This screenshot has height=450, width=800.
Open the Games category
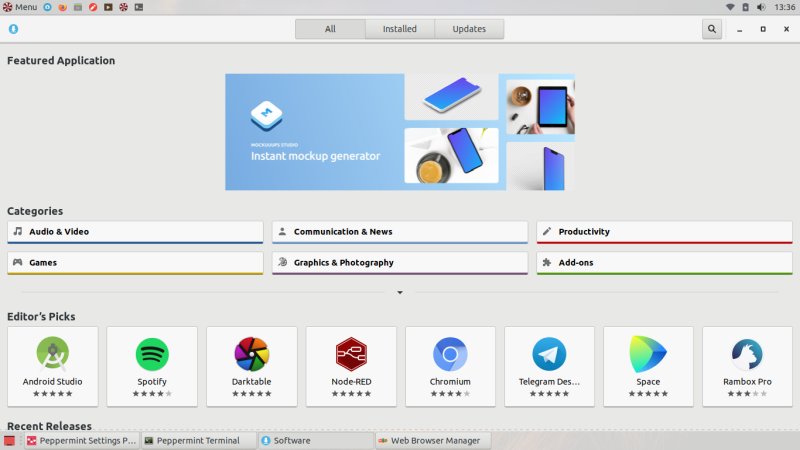135,263
